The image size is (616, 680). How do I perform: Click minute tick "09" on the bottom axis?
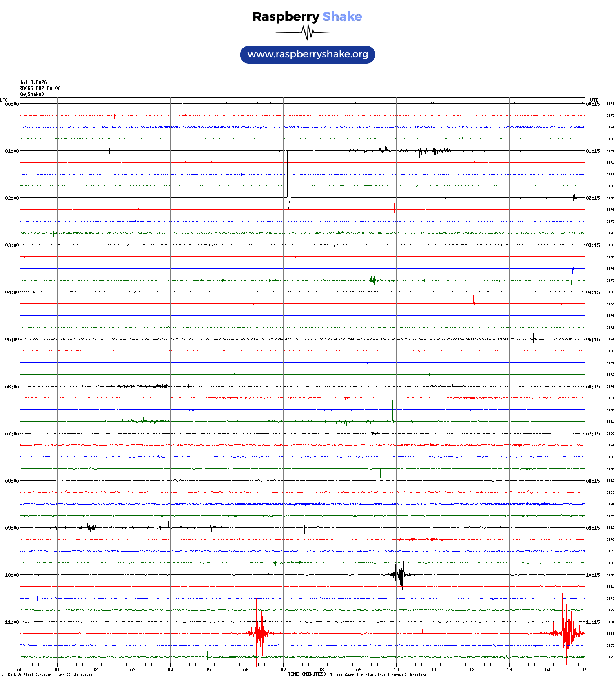[359, 670]
